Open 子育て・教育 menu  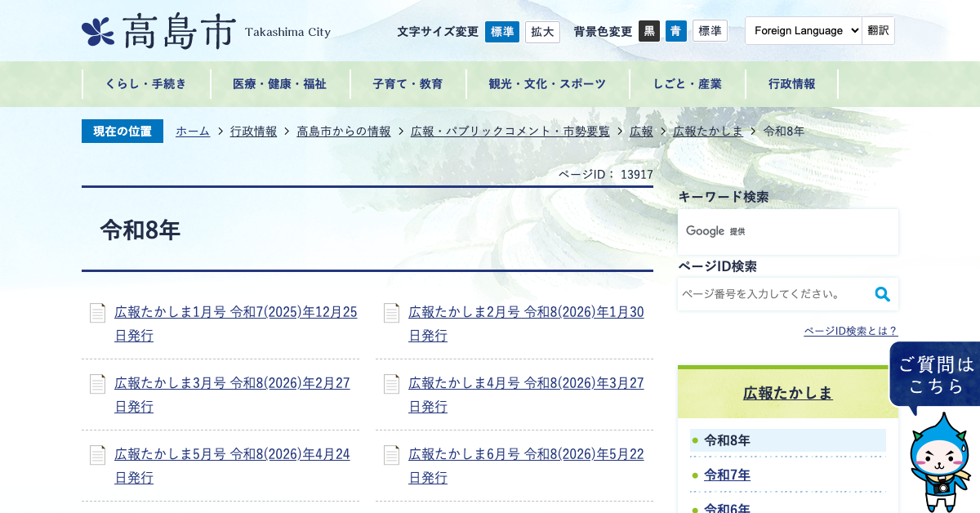click(x=408, y=84)
